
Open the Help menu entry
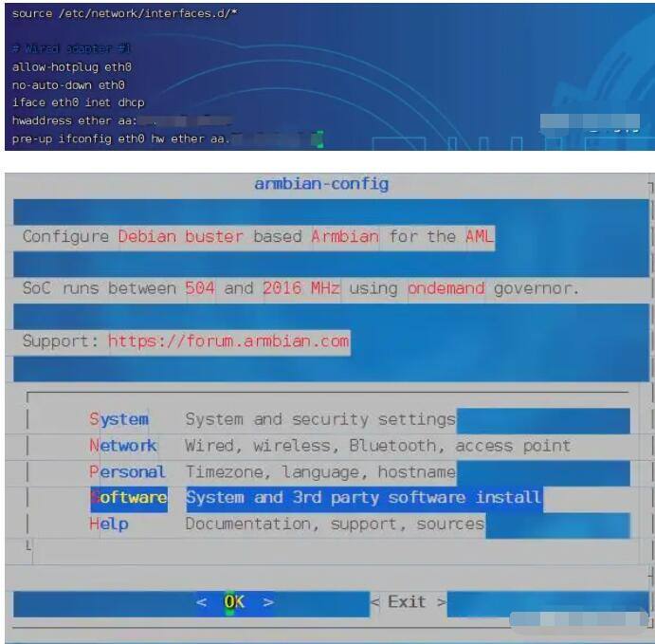tap(109, 524)
